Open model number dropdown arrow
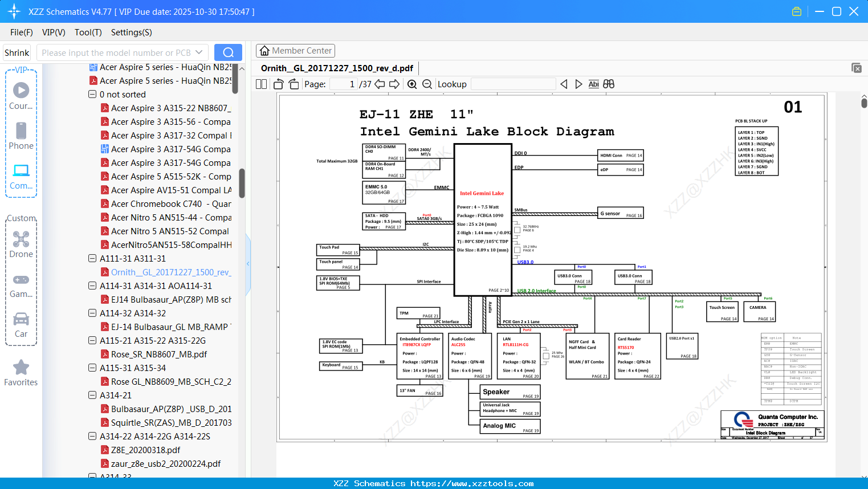The height and width of the screenshot is (489, 868). tap(199, 52)
